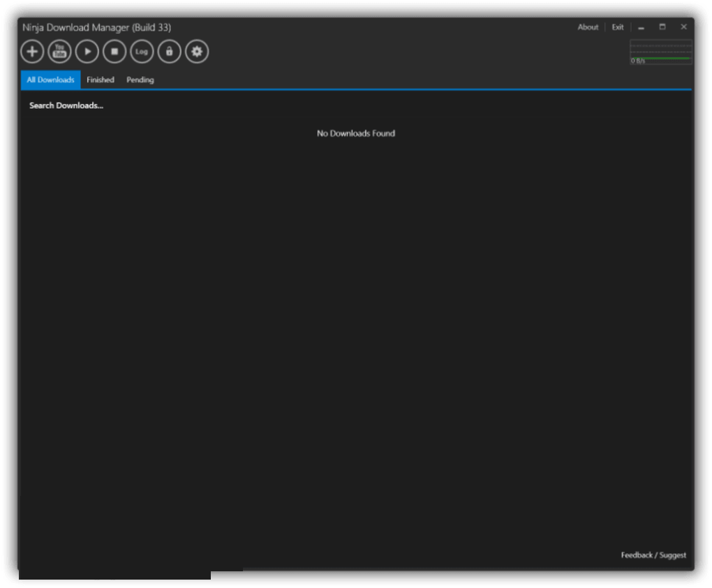The image size is (712, 588).
Task: Start downloads with the play icon
Action: [x=87, y=52]
